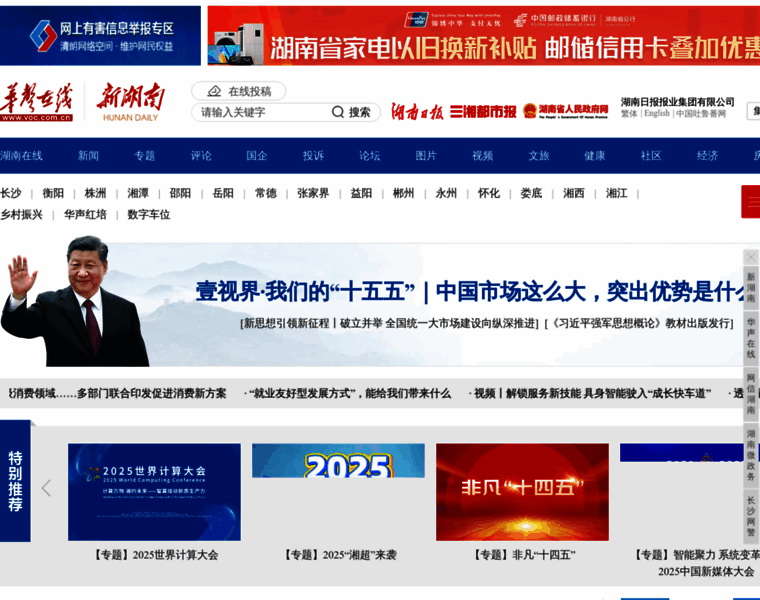Open the 乡村振兴 link

point(21,215)
